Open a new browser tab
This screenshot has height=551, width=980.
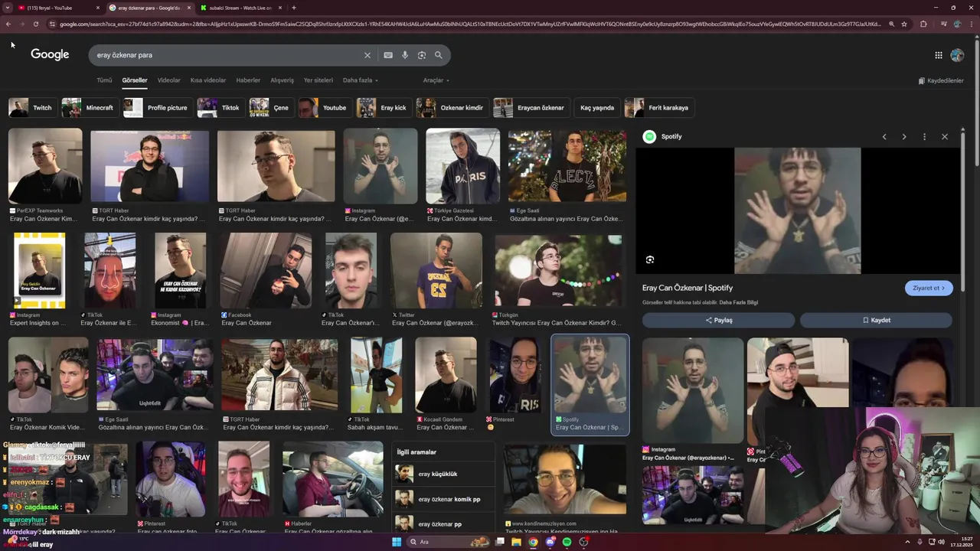coord(294,8)
